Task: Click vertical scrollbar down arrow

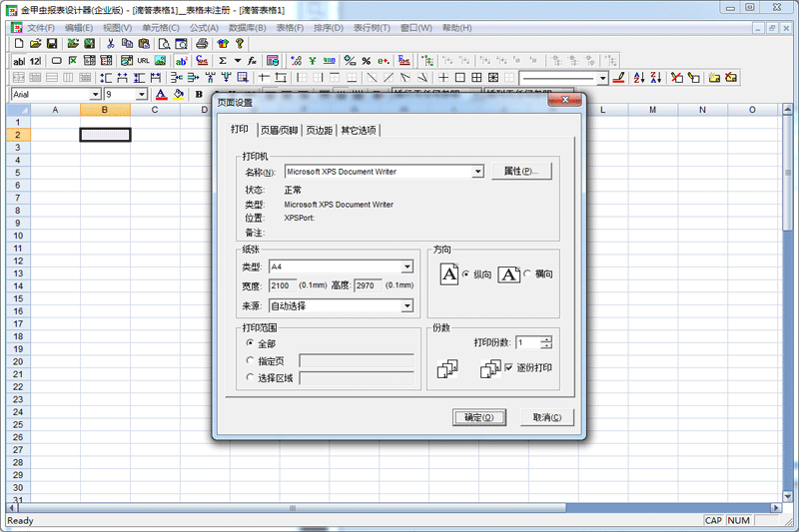Action: click(787, 496)
